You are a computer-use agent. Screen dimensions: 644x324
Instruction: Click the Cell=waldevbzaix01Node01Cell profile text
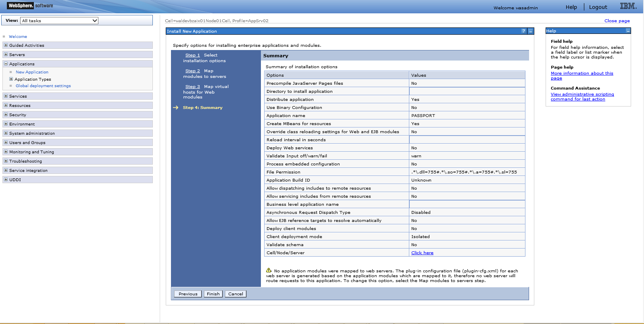(217, 21)
